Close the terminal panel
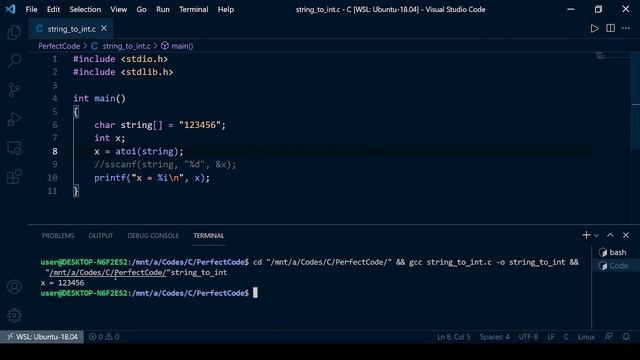Image resolution: width=640 pixels, height=360 pixels. (x=626, y=235)
